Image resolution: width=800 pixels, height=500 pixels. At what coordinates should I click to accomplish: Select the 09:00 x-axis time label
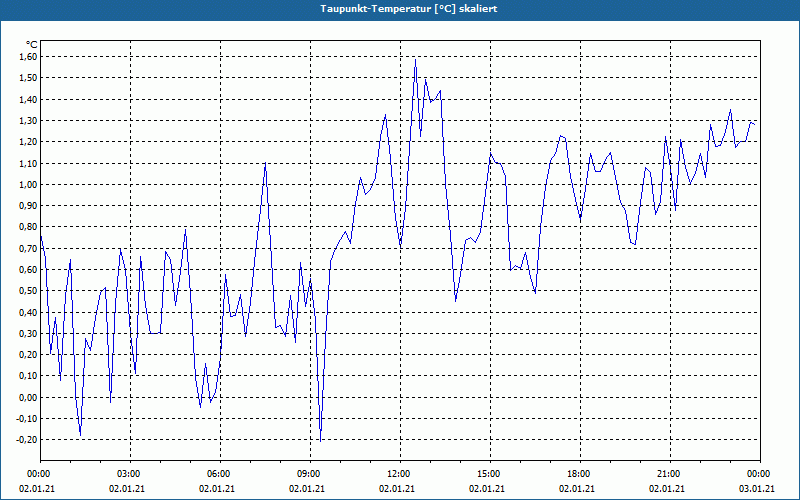(310, 474)
